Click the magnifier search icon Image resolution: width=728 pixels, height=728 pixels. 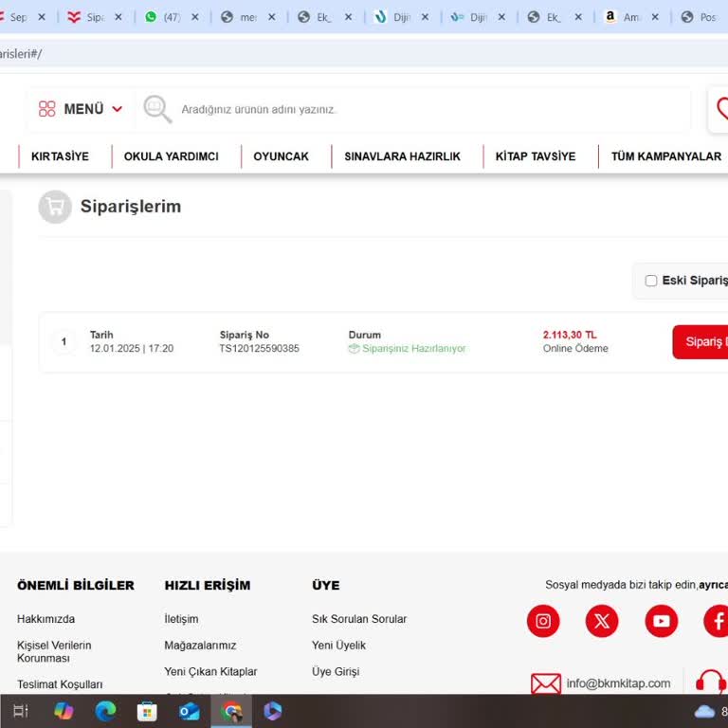(156, 109)
